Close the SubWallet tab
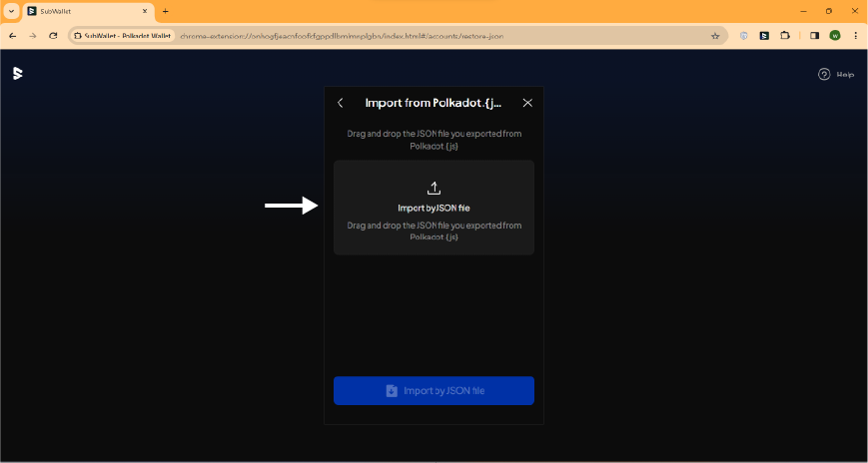This screenshot has width=868, height=463. tap(147, 11)
